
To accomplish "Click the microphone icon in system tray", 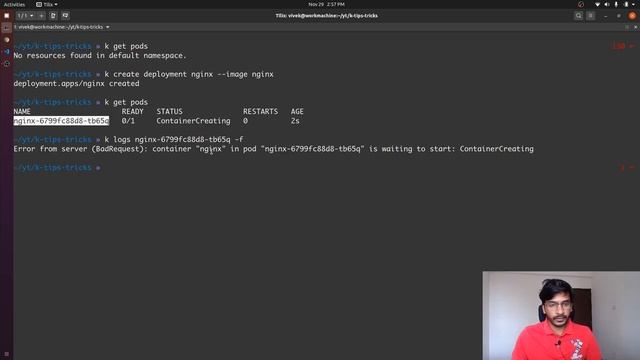I will pos(616,4).
